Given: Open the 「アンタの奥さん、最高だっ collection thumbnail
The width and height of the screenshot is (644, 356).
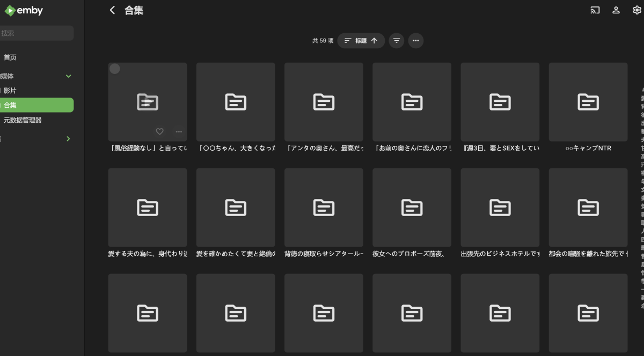Looking at the screenshot, I should (x=324, y=102).
